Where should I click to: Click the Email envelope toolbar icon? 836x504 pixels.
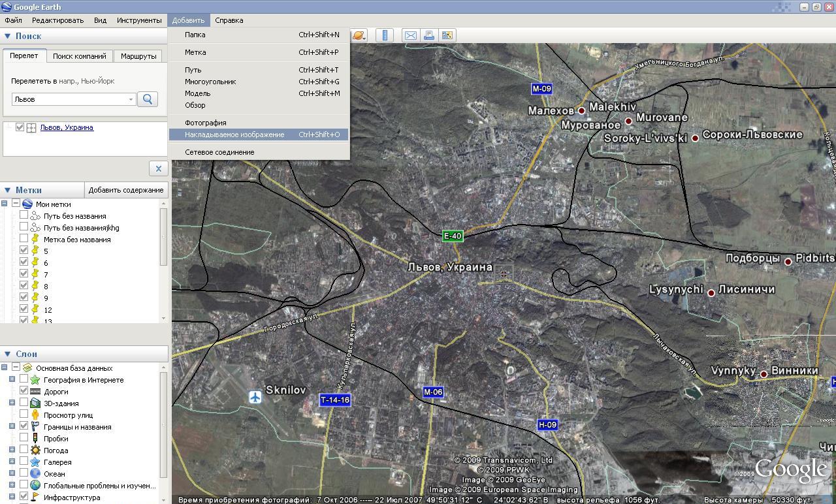(x=411, y=35)
